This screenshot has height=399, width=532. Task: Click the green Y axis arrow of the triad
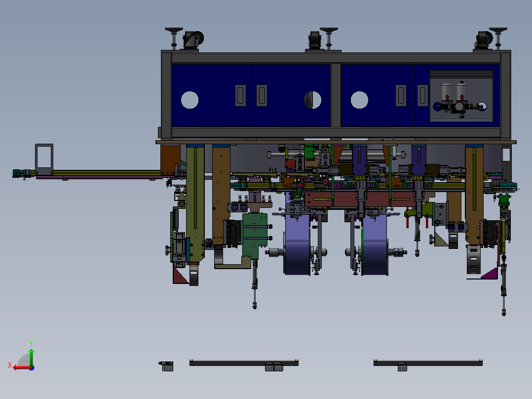tap(31, 357)
